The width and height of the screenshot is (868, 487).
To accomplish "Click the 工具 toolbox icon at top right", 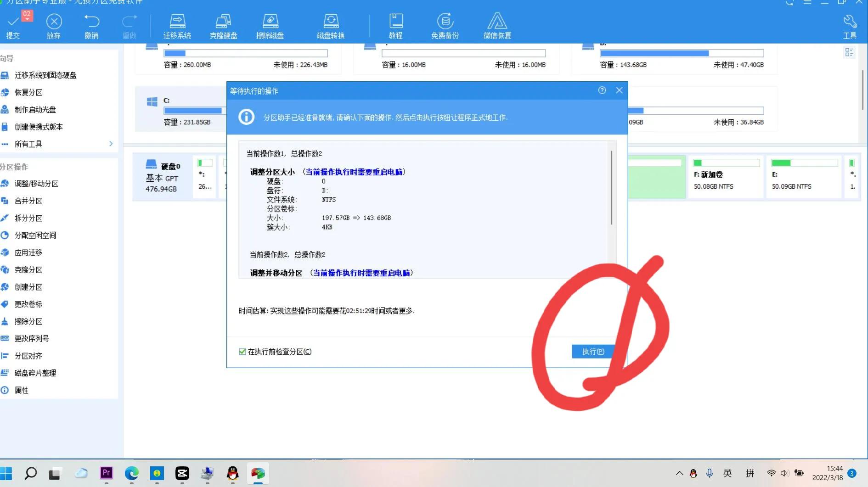I will 849,25.
